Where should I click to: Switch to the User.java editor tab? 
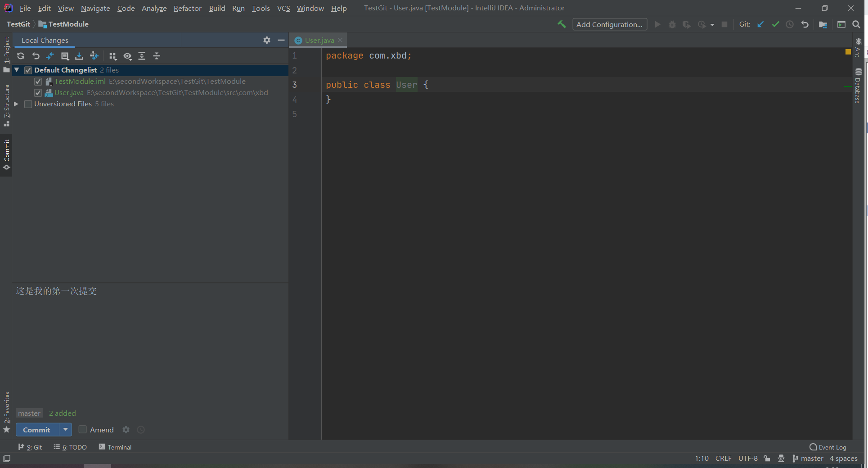point(319,40)
